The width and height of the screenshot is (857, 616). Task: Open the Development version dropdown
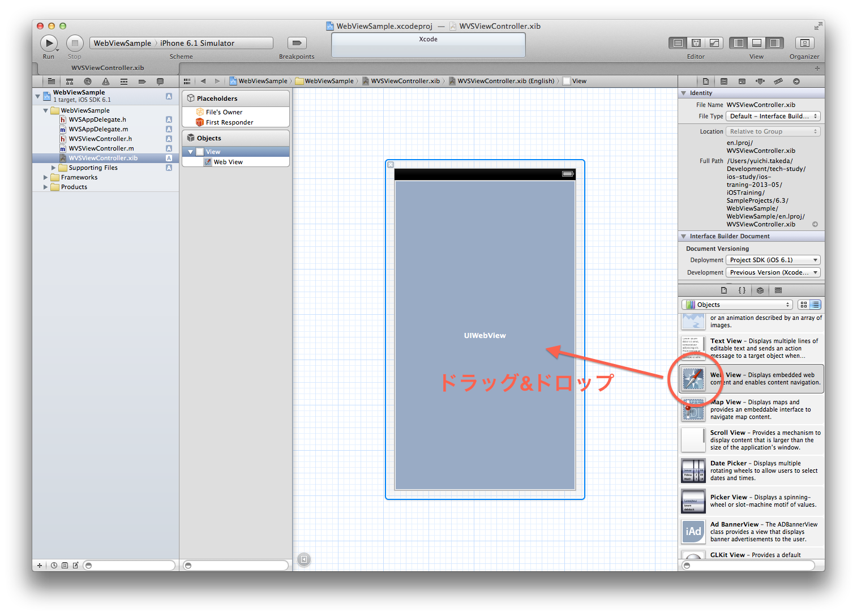pyautogui.click(x=773, y=272)
